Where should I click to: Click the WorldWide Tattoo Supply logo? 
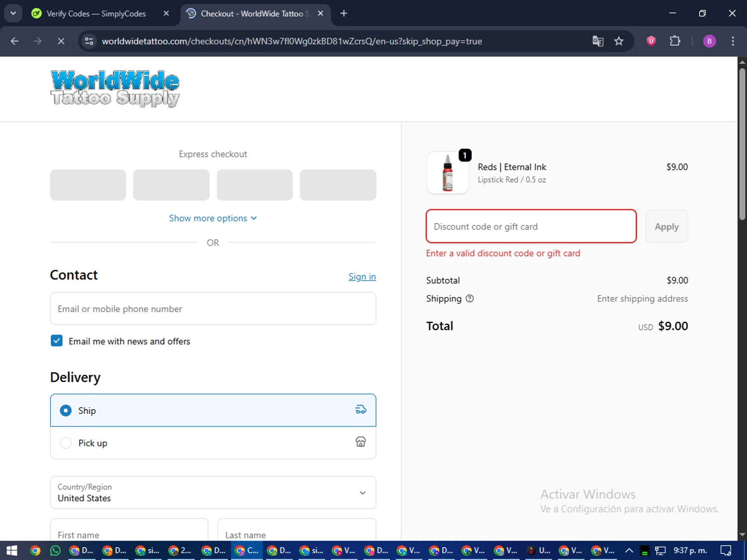(115, 89)
